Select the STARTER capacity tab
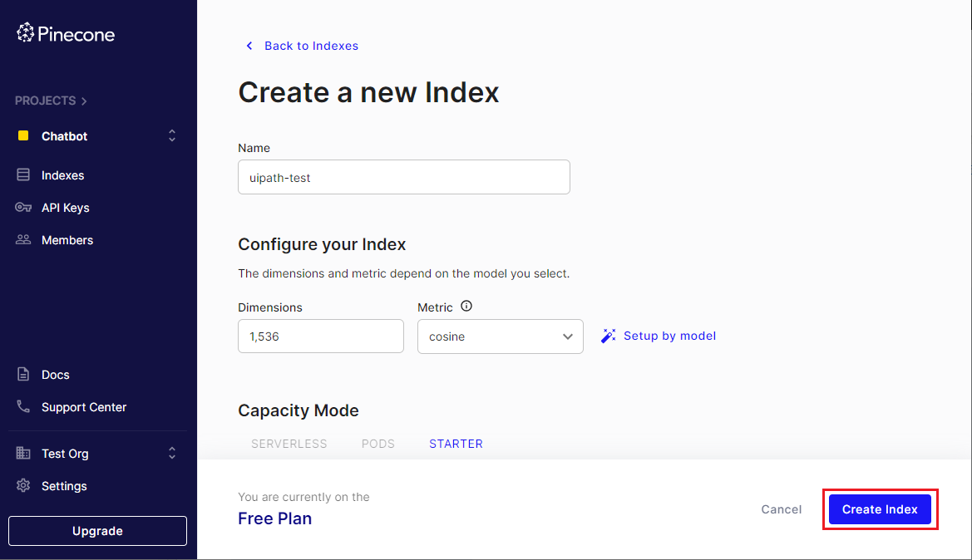The width and height of the screenshot is (972, 560). coord(456,444)
